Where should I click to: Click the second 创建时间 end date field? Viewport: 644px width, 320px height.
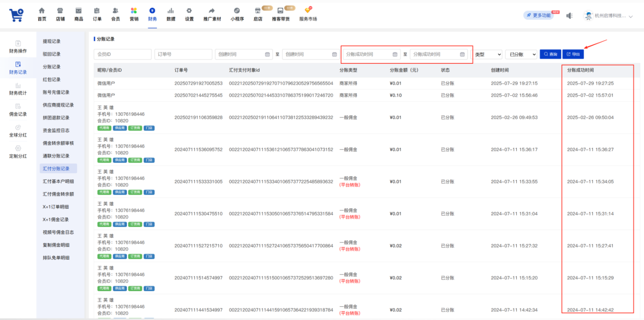(310, 54)
